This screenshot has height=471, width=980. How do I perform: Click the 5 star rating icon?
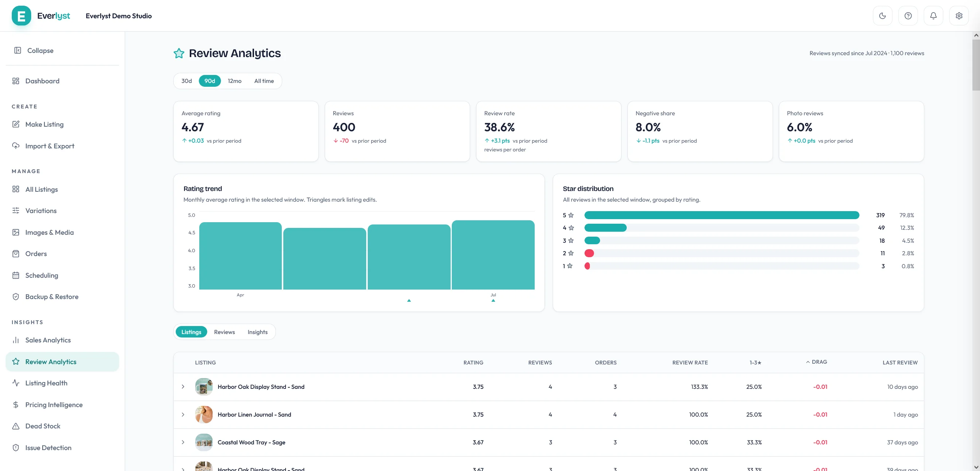point(571,215)
